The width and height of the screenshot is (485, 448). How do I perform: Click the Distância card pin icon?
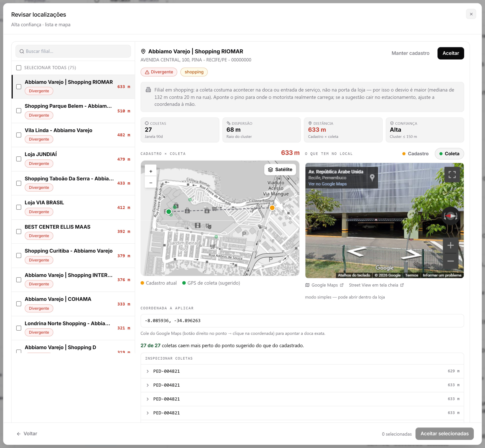[310, 123]
